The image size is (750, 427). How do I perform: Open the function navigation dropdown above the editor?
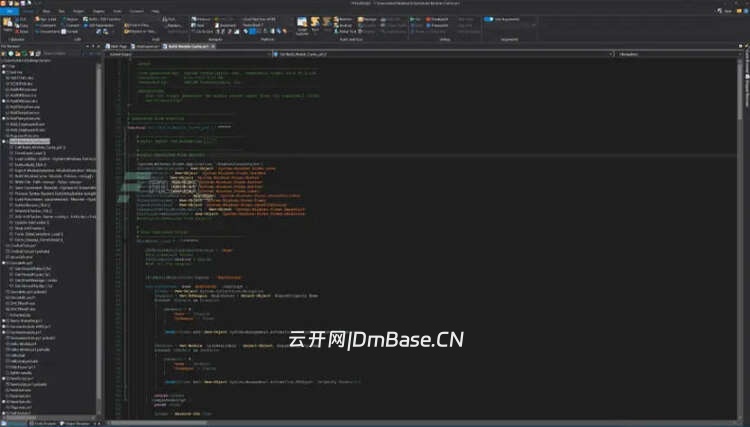point(442,54)
